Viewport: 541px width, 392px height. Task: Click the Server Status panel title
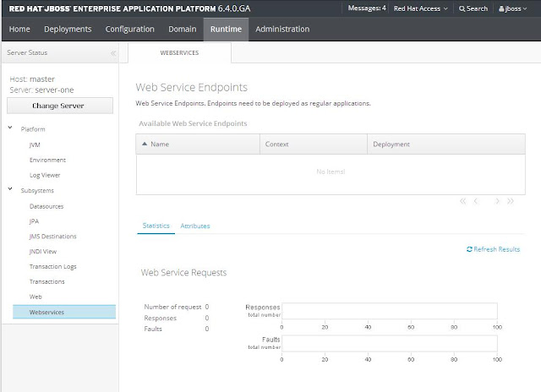coord(27,52)
